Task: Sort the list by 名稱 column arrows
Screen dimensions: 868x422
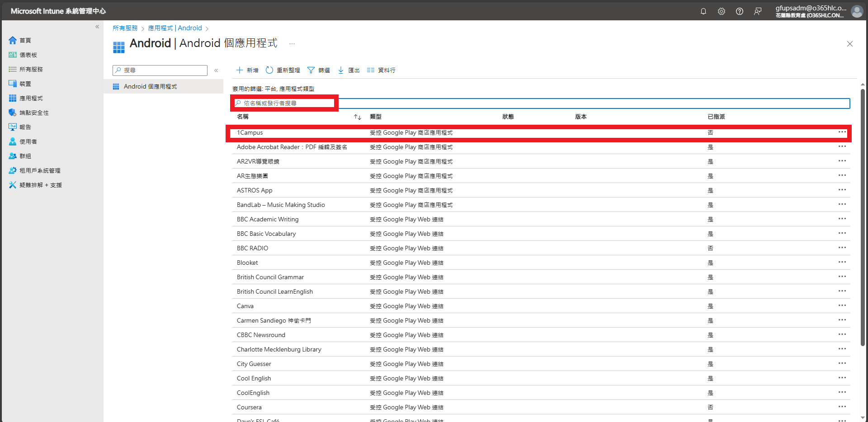Action: [357, 117]
